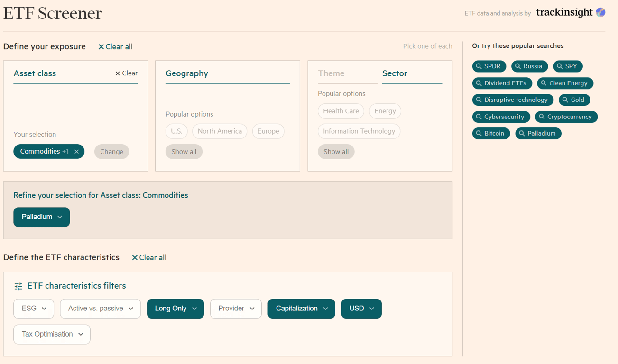The width and height of the screenshot is (618, 364).
Task: Click the trackinsight logo icon
Action: click(x=601, y=12)
